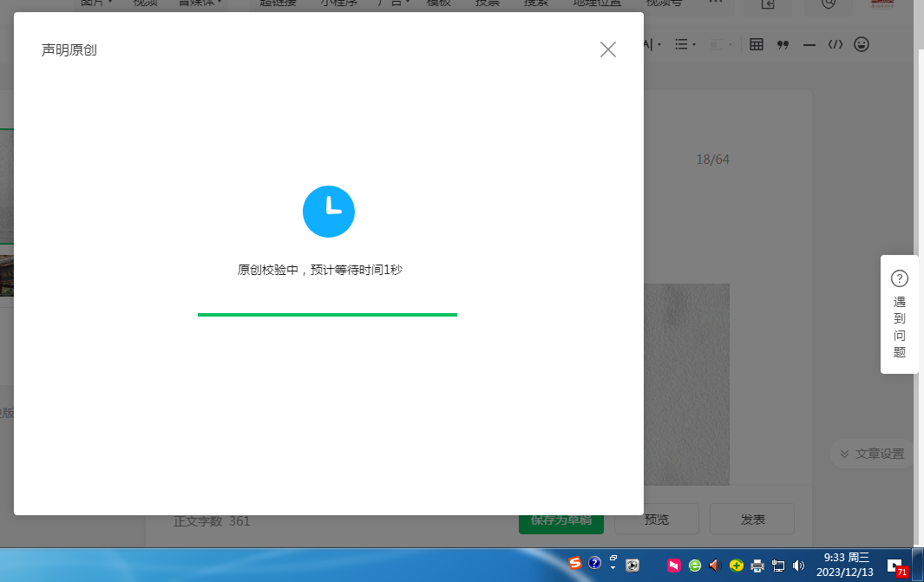The width and height of the screenshot is (924, 582).
Task: Click the red speaker tray icon
Action: click(x=715, y=566)
